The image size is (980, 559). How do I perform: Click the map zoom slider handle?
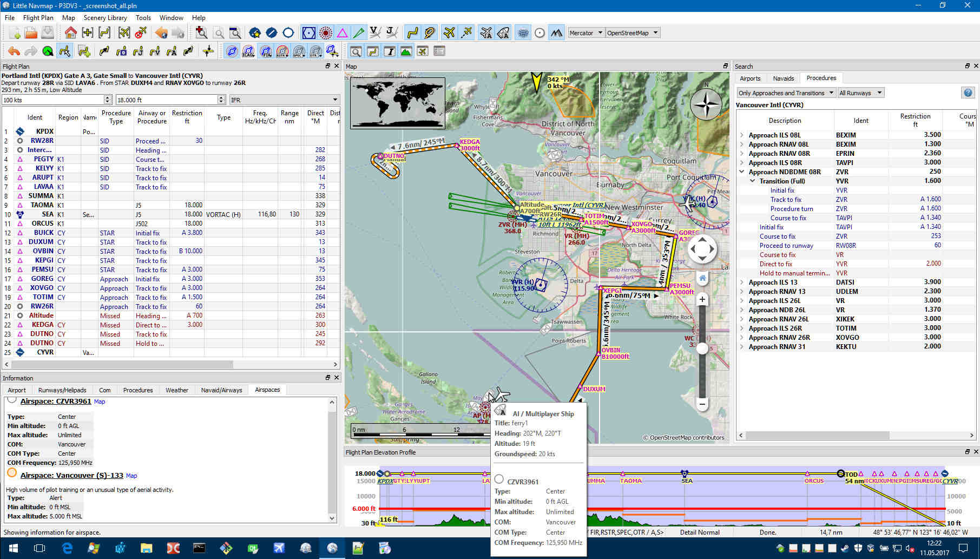click(702, 349)
